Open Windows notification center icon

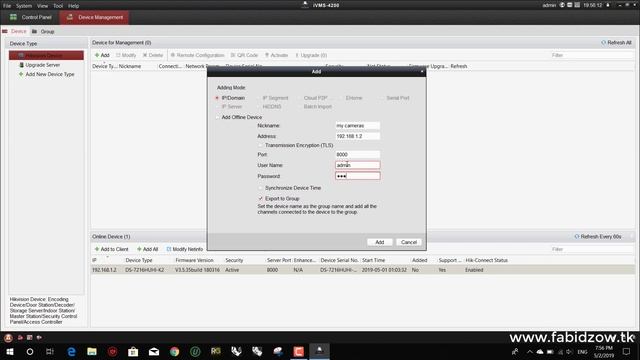tap(627, 351)
